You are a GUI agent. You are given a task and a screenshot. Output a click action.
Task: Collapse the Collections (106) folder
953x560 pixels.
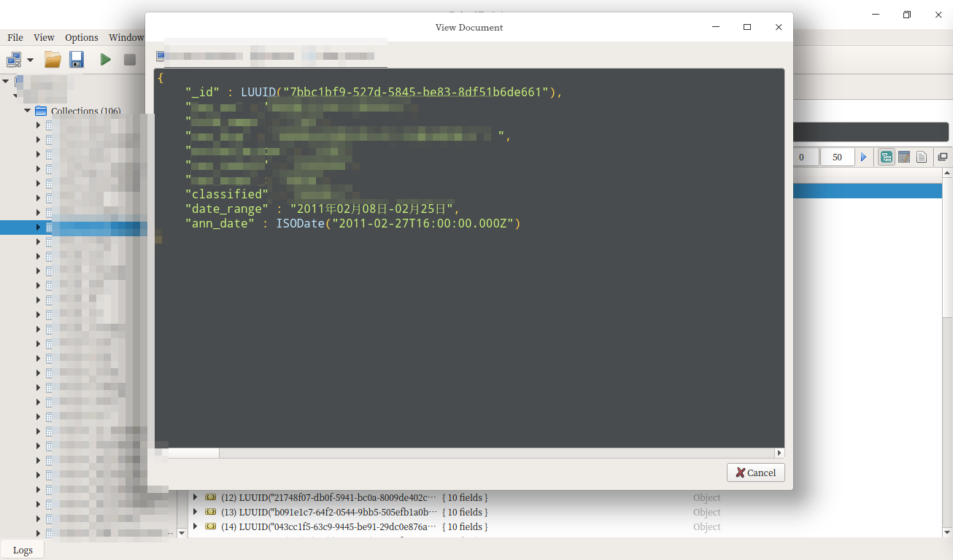pos(28,111)
